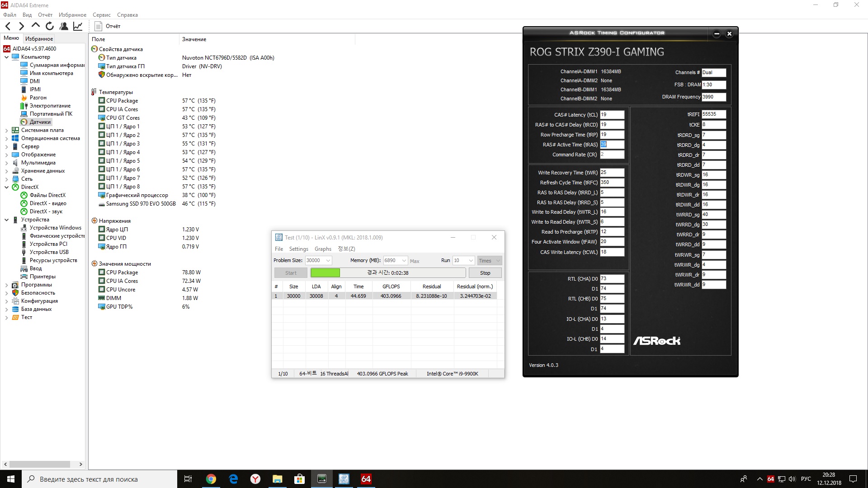Viewport: 868px width, 488px height.
Task: Open the Graphs menu in LinX
Action: (x=323, y=249)
